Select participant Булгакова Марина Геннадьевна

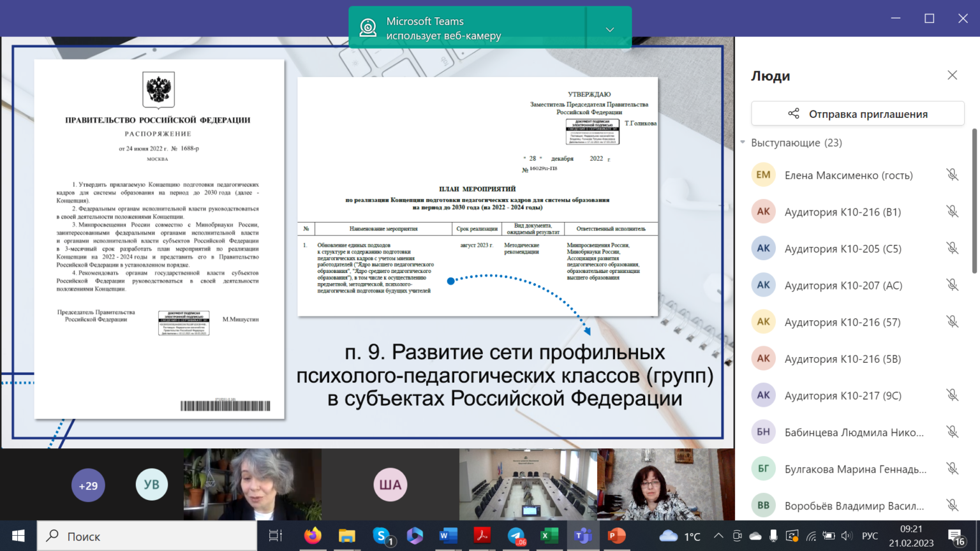point(855,469)
